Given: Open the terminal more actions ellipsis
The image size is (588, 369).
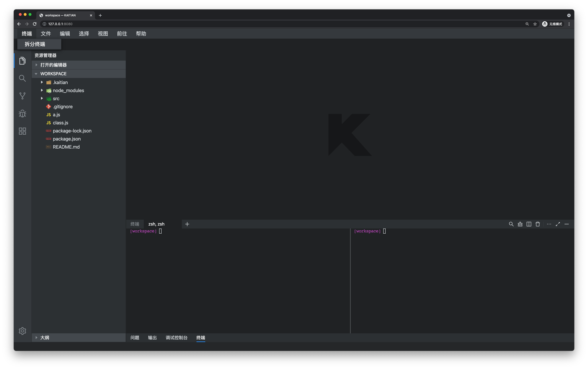Looking at the screenshot, I should 549,224.
